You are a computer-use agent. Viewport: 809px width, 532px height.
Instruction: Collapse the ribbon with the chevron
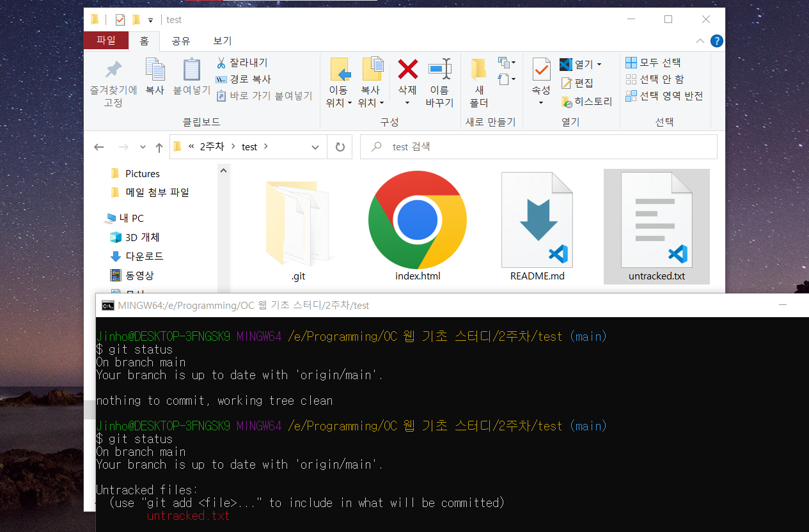700,41
